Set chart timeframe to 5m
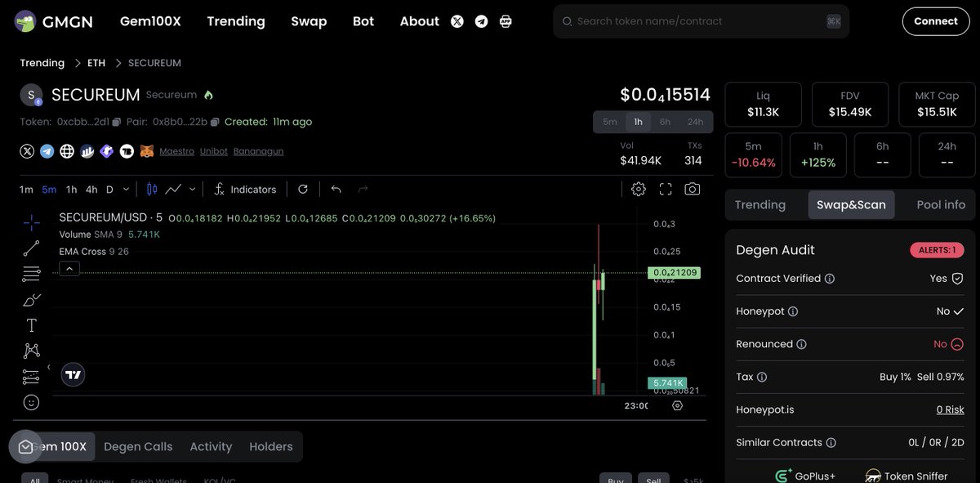The width and height of the screenshot is (980, 483). (x=49, y=189)
